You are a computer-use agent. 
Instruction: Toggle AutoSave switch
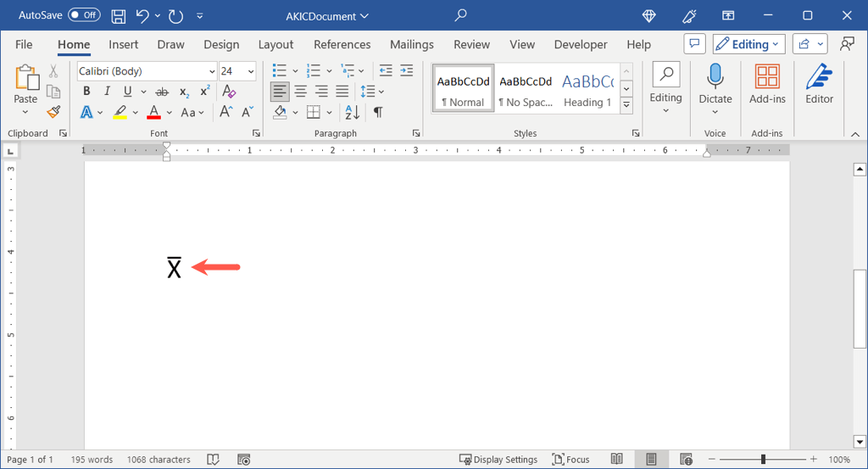click(x=84, y=15)
